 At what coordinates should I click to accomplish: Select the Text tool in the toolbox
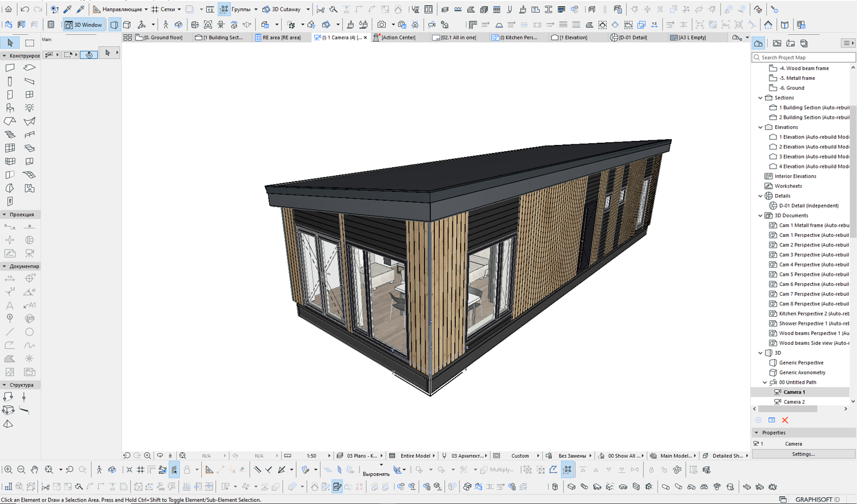coord(10,305)
